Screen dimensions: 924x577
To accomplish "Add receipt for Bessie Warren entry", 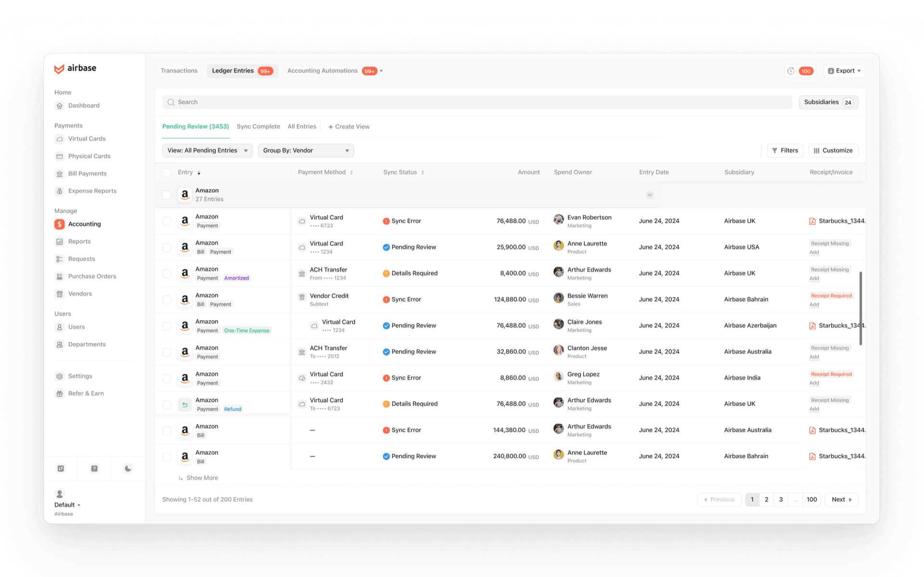I will point(814,304).
